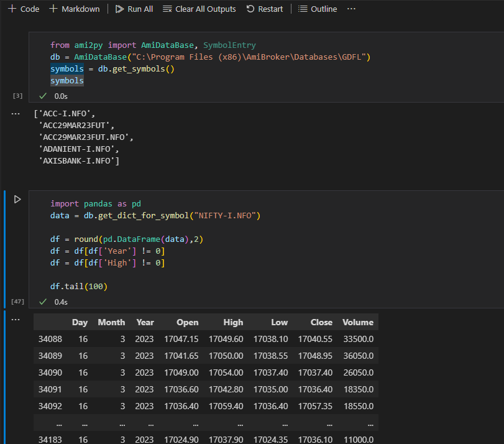The width and height of the screenshot is (504, 444).
Task: Add a new Code cell
Action: pos(24,9)
